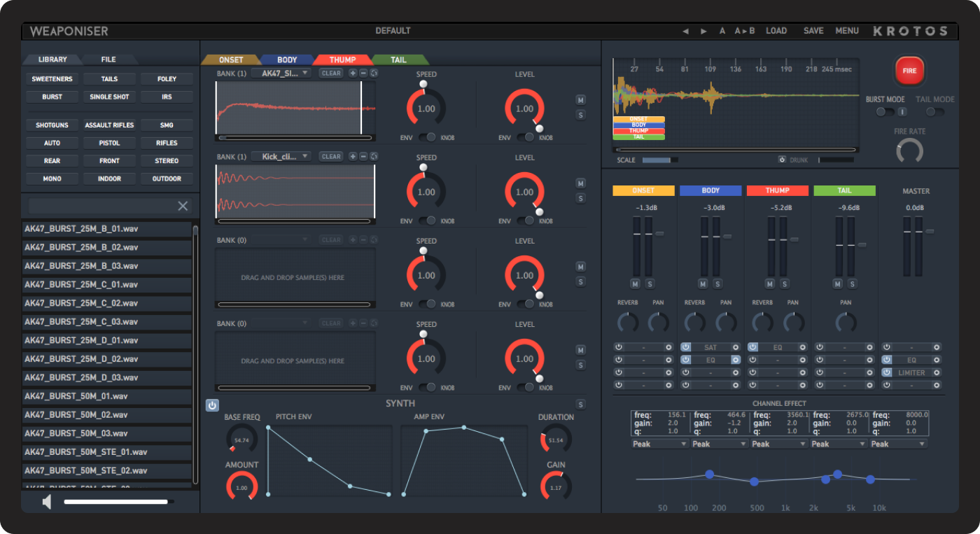Clear the library search with X
The image size is (980, 534).
coord(183,206)
